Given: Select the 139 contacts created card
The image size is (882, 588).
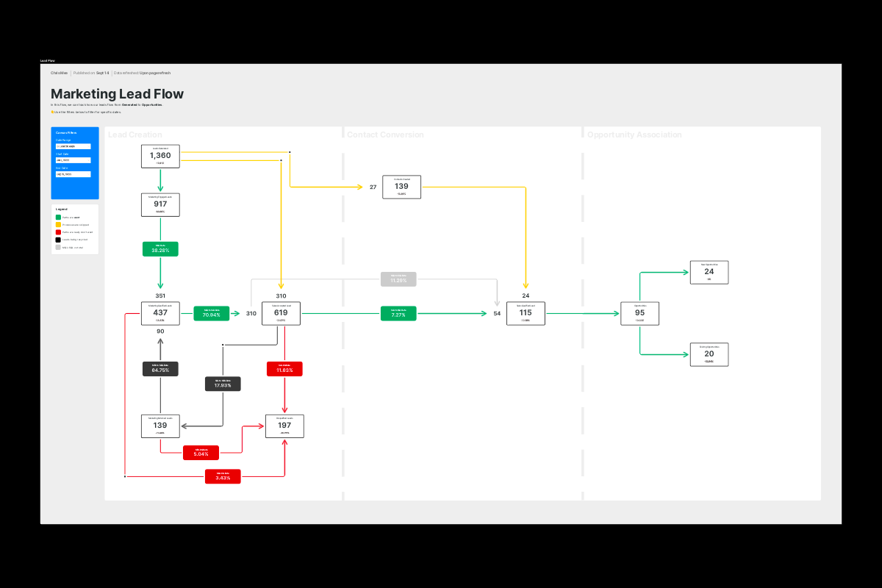Looking at the screenshot, I should tap(401, 187).
